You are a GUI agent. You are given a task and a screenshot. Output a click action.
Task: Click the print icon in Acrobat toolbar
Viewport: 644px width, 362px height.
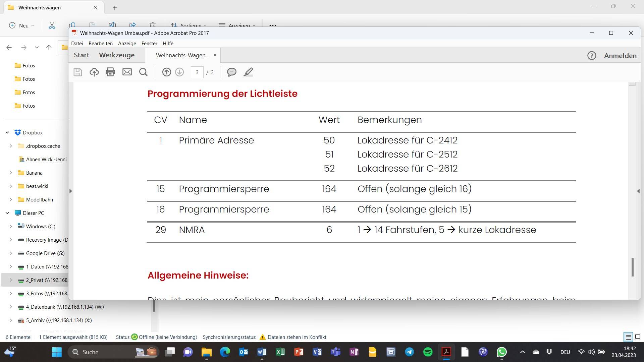(x=110, y=72)
